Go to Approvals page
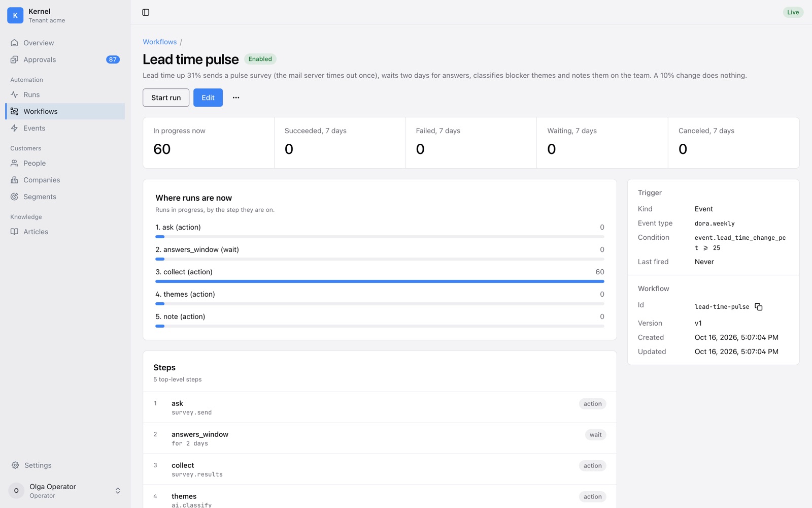 click(65, 59)
